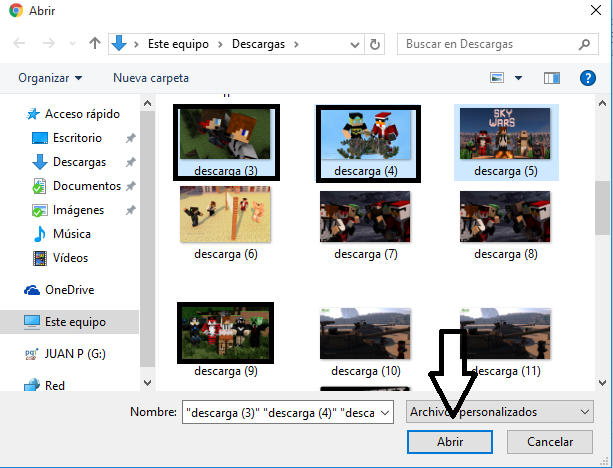The height and width of the screenshot is (468, 613).
Task: Close the Abrir dialog
Action: pyautogui.click(x=596, y=10)
